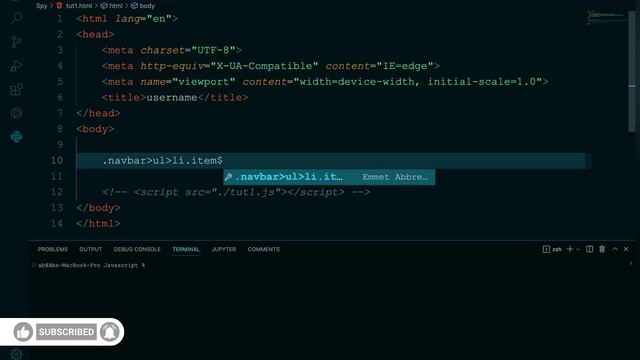Click the SUBSCRIBED button
The height and width of the screenshot is (360, 640).
click(x=67, y=332)
